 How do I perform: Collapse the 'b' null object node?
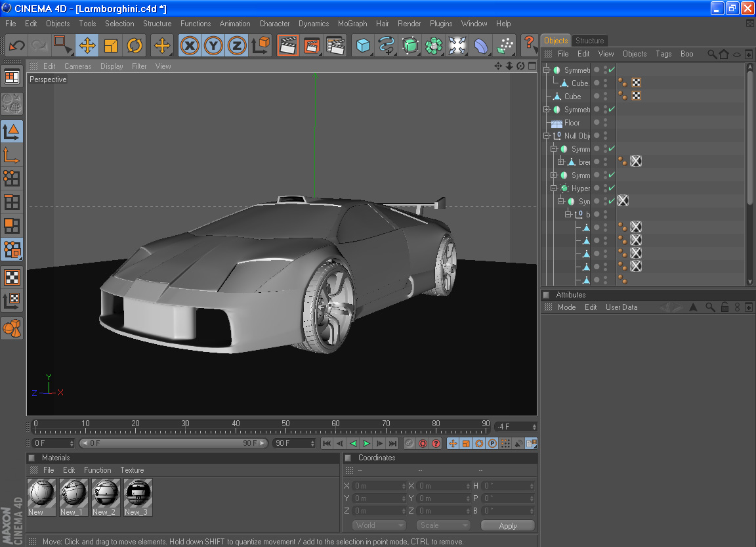[x=568, y=214]
